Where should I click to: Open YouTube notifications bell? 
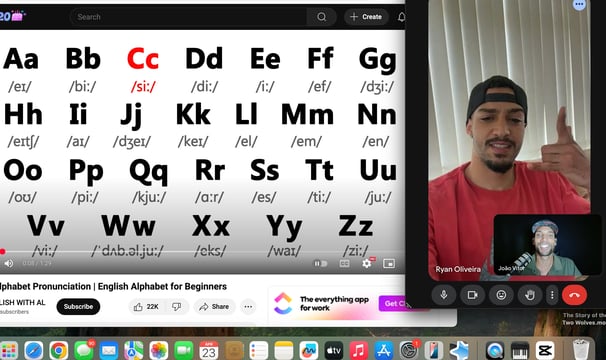tap(401, 17)
